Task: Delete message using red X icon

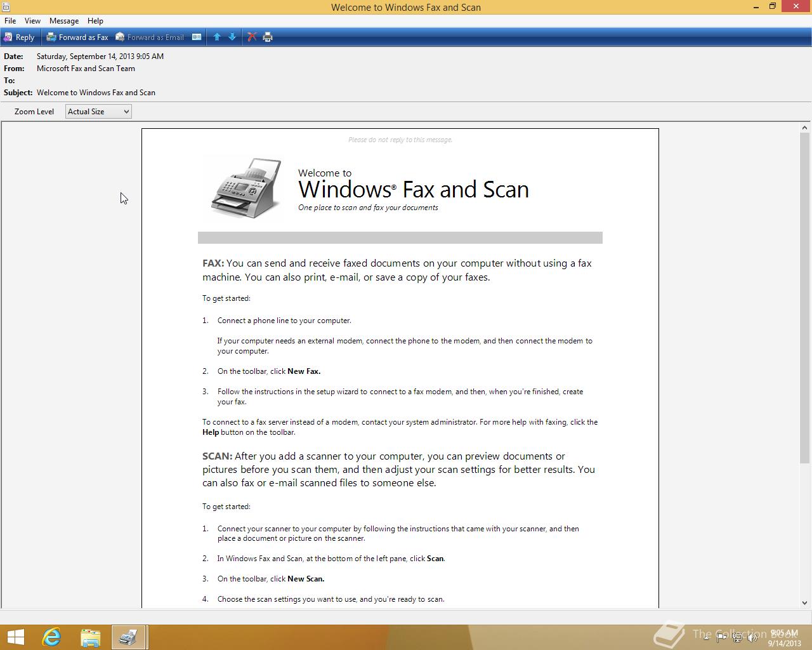Action: coord(252,37)
